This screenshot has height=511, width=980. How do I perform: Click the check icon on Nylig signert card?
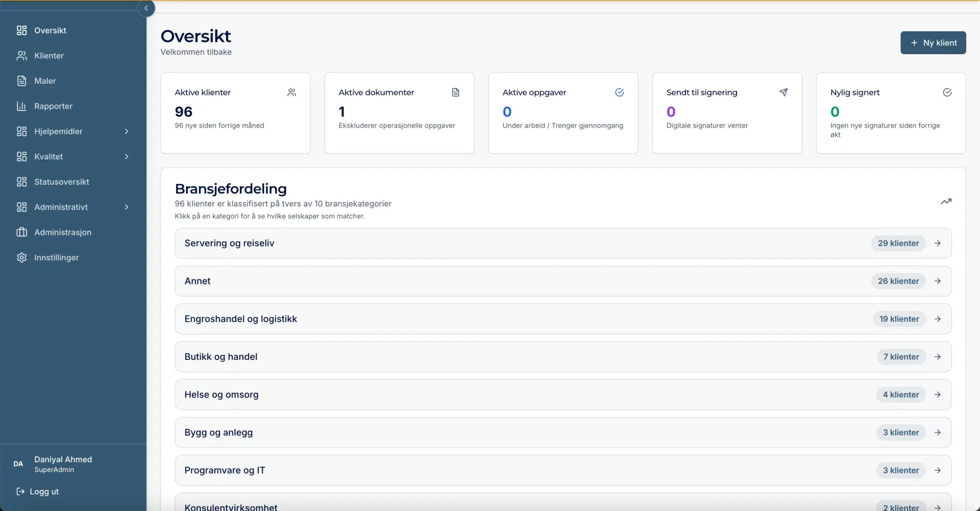click(x=947, y=92)
